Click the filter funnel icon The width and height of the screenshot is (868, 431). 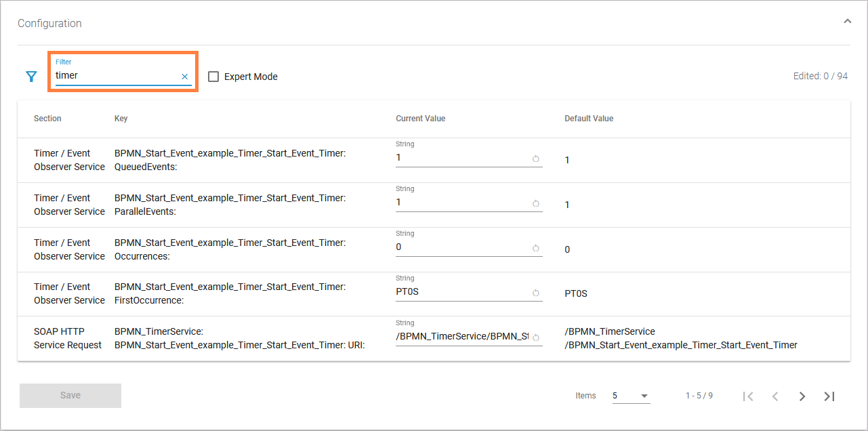30,76
